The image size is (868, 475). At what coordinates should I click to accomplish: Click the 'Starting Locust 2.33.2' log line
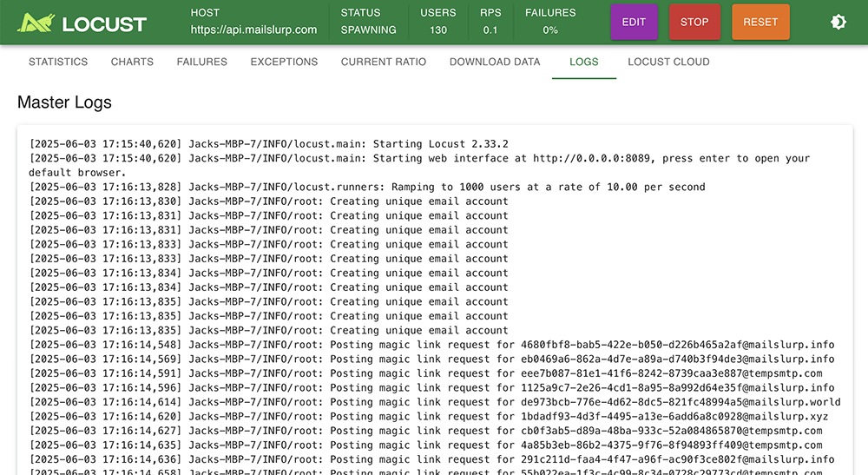(x=268, y=144)
